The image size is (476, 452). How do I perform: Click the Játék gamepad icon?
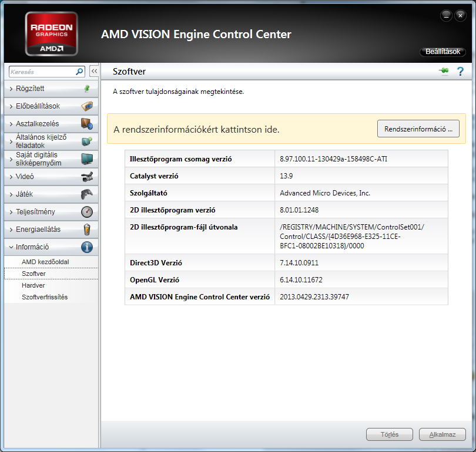pyautogui.click(x=87, y=194)
